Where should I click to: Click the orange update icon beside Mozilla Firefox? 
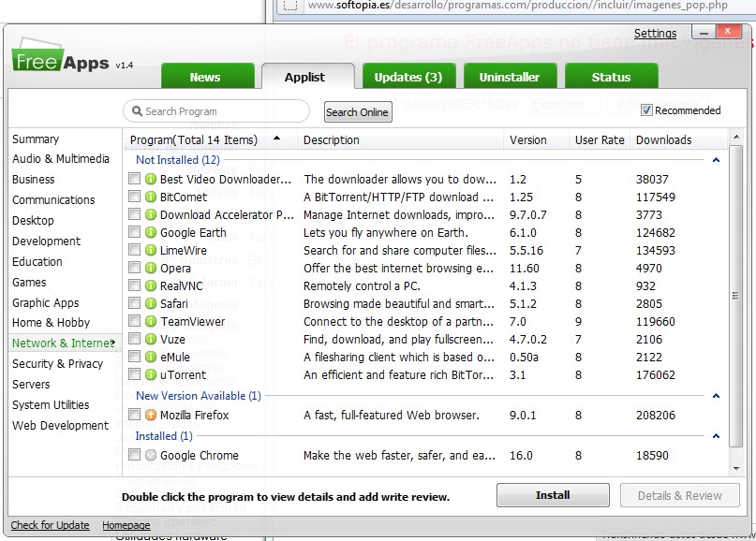tap(151, 415)
